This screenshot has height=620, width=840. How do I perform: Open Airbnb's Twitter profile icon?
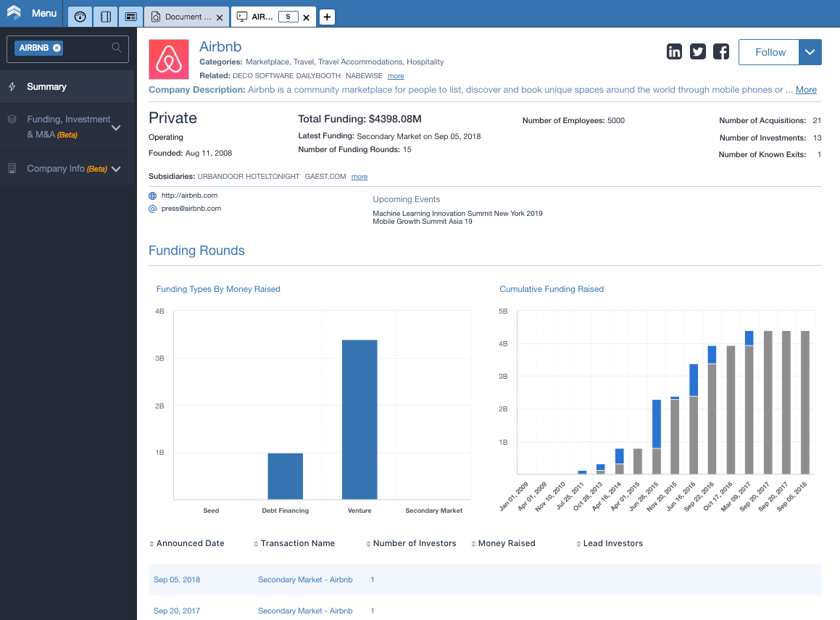coord(697,52)
